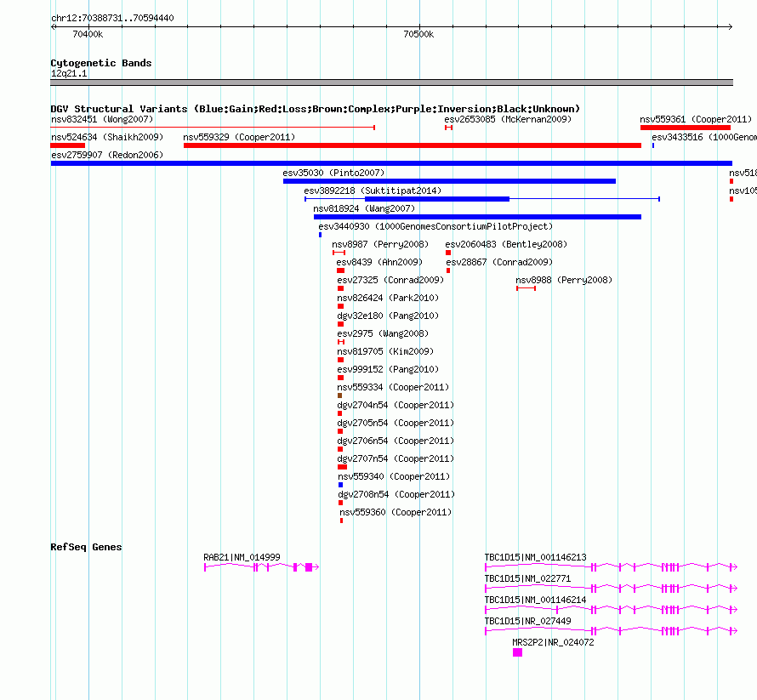This screenshot has height=700, width=757.
Task: Click the 12q21.1 cytogenetic band bar
Action: 391,83
